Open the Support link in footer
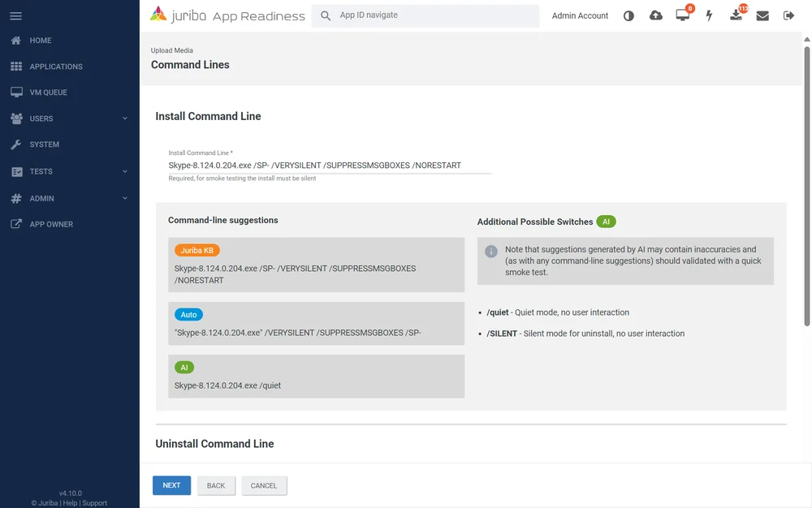Image resolution: width=812 pixels, height=508 pixels. coord(95,503)
